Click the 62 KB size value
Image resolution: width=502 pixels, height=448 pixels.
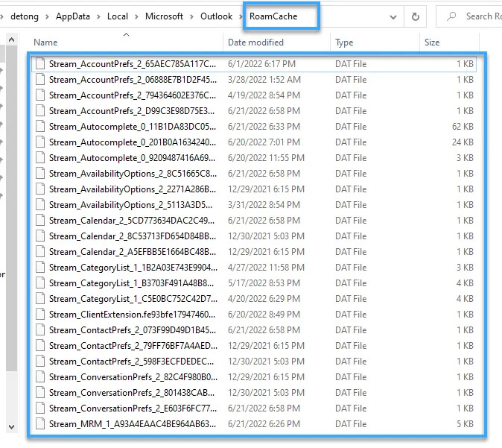[463, 127]
